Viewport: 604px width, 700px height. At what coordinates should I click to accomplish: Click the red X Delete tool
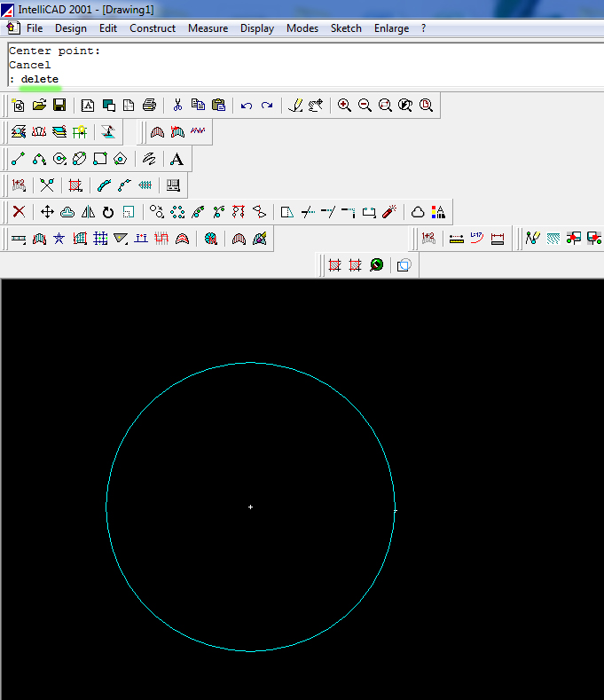18,212
